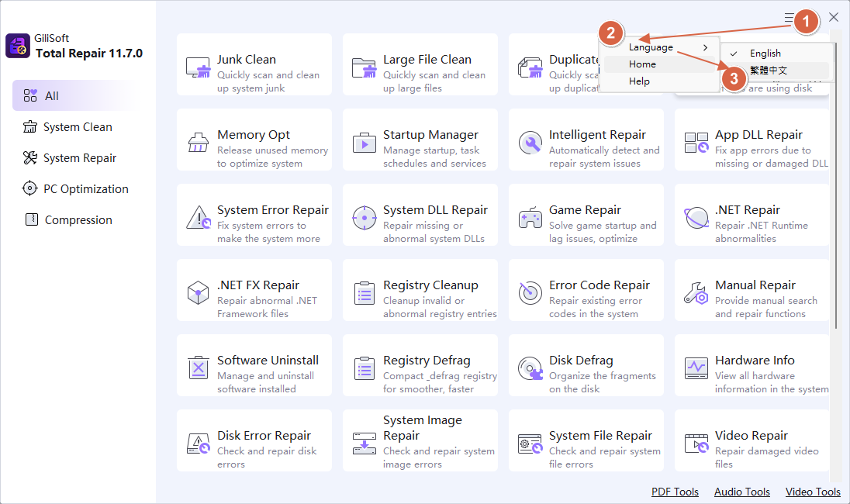This screenshot has height=504, width=850.
Task: Open the PDF Tools link
Action: point(675,492)
